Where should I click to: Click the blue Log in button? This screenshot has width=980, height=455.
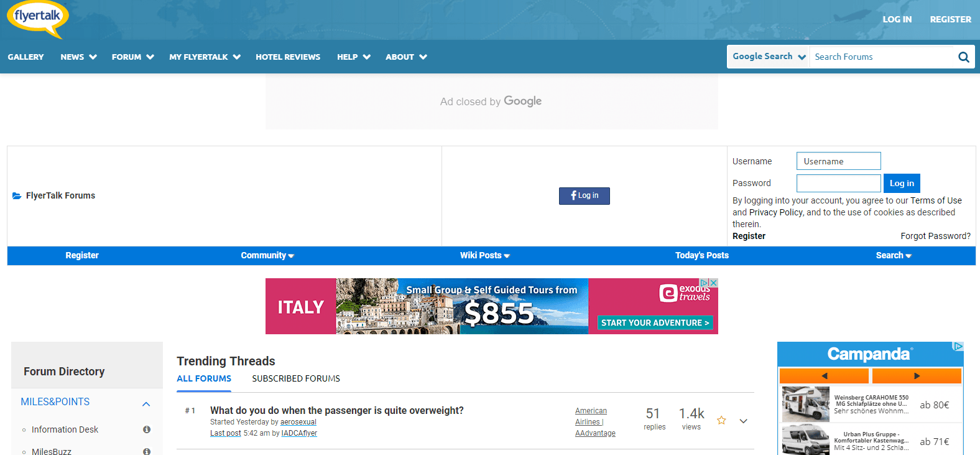pyautogui.click(x=902, y=183)
